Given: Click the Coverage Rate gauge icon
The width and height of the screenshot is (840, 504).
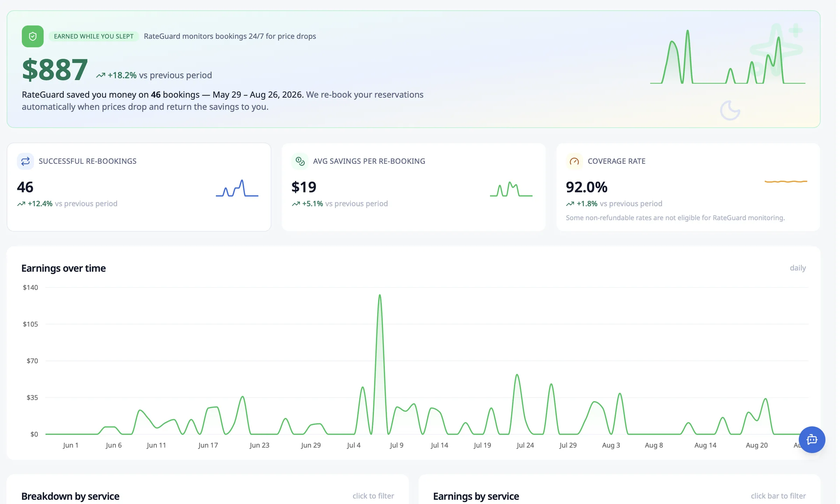Looking at the screenshot, I should click(574, 161).
